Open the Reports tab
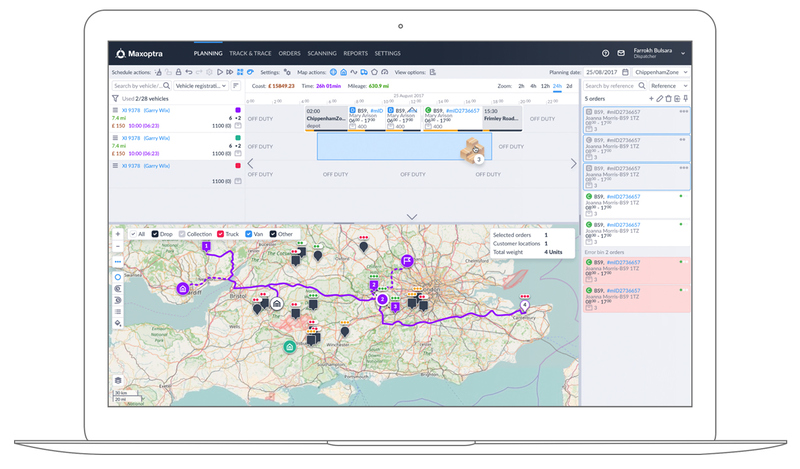This screenshot has height=469, width=800. (355, 53)
